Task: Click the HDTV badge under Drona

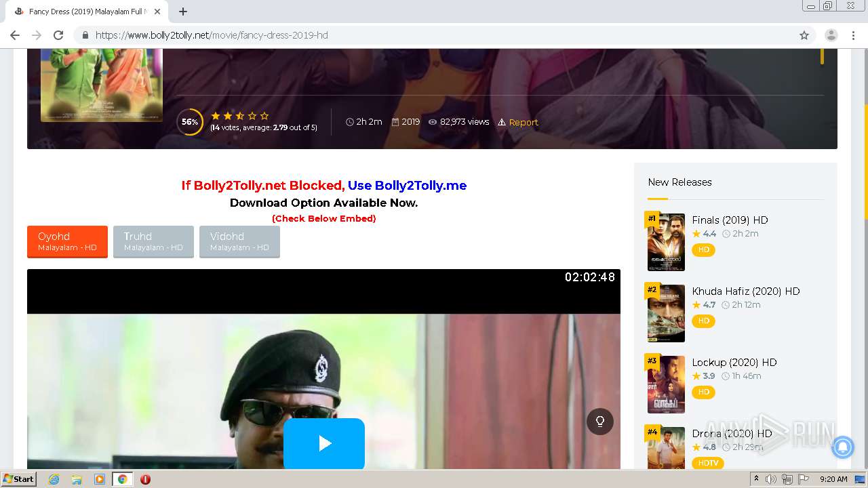Action: click(708, 463)
